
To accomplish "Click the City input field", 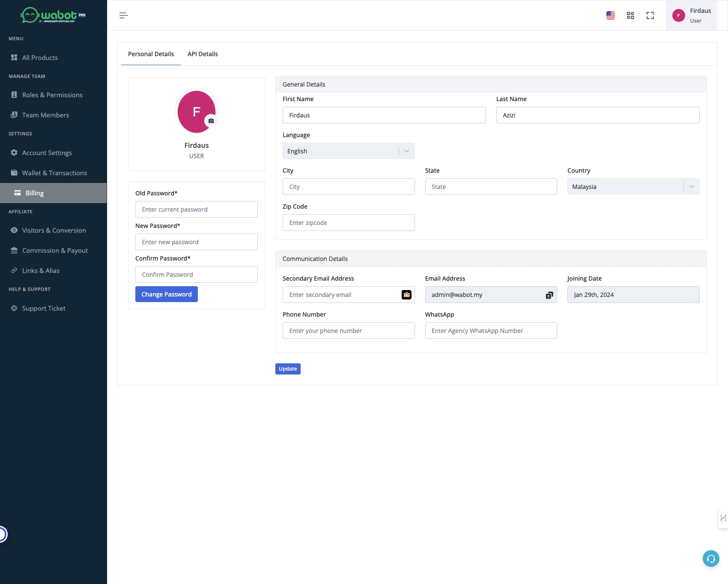I will pos(349,186).
